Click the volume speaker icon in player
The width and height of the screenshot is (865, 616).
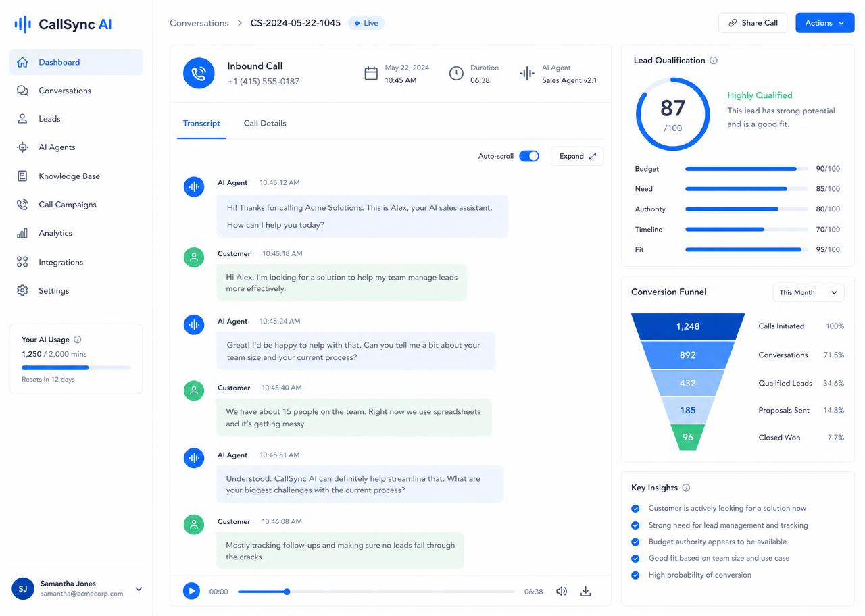(x=562, y=592)
